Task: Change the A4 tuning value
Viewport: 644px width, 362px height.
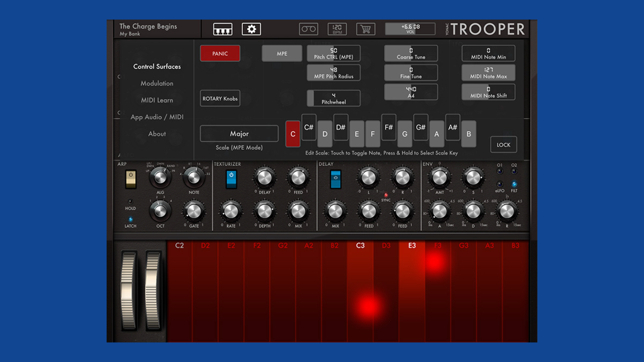Action: click(x=411, y=92)
